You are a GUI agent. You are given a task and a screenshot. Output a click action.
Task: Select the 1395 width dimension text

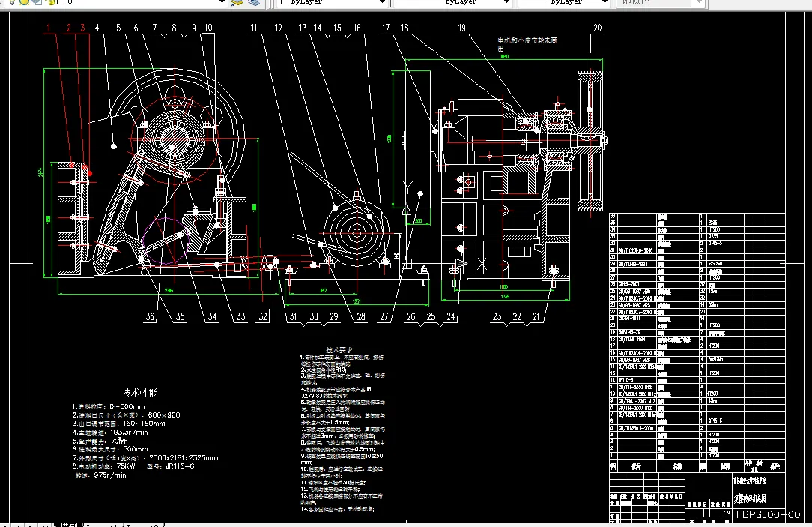tap(505, 296)
